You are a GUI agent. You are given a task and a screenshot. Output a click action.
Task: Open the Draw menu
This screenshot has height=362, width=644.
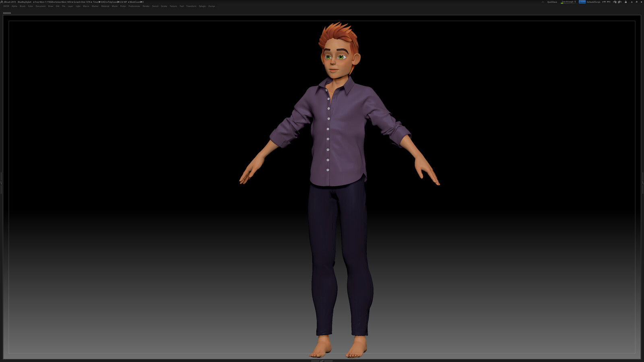point(51,6)
